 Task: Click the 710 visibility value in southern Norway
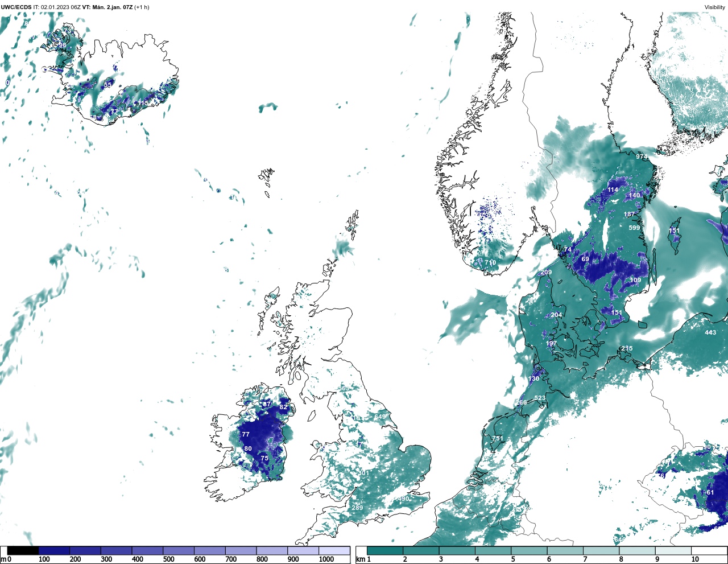click(x=490, y=262)
